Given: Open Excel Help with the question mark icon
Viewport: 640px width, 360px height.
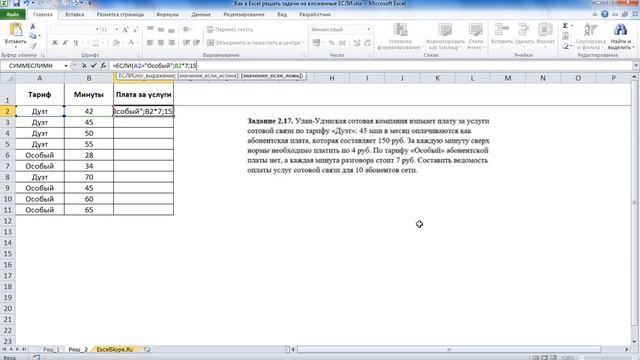Looking at the screenshot, I should click(x=604, y=14).
